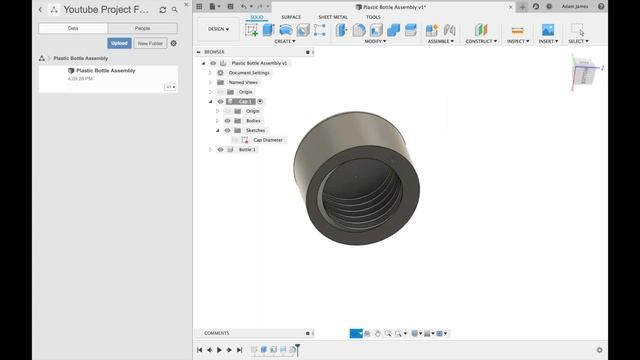
Task: Switch to the SHEET METAL tab
Action: tap(333, 17)
